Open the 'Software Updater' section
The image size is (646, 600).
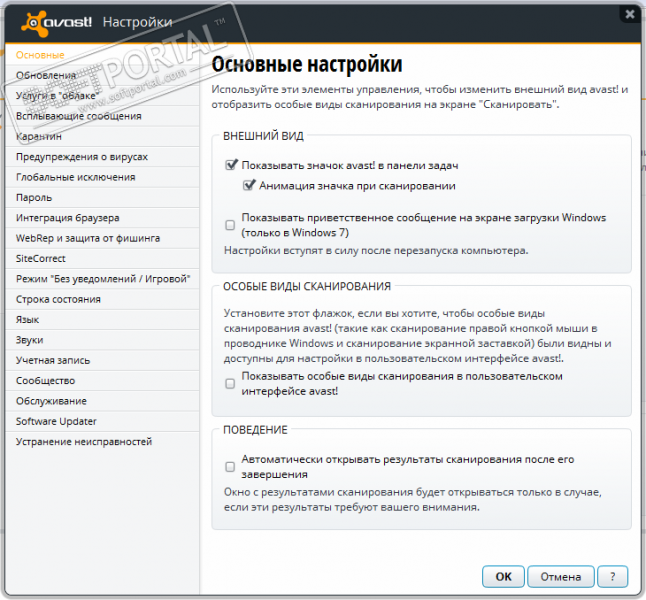[x=102, y=421]
